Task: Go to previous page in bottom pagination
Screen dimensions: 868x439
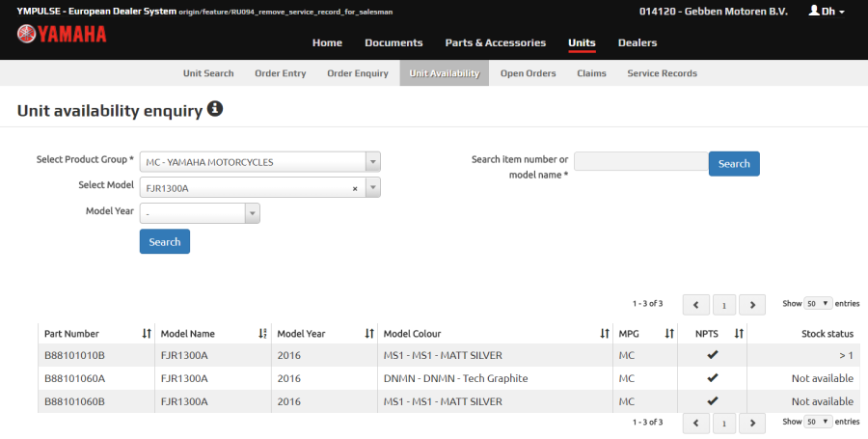Action: coord(696,423)
